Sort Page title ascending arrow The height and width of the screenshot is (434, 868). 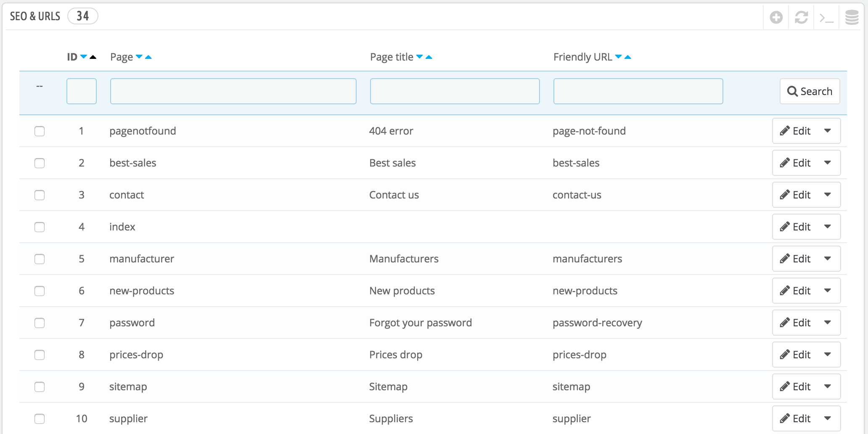click(x=429, y=57)
